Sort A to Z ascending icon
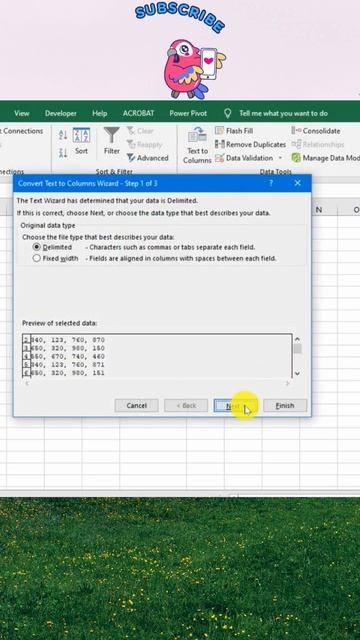Screen dimensions: 360x640 point(63,135)
